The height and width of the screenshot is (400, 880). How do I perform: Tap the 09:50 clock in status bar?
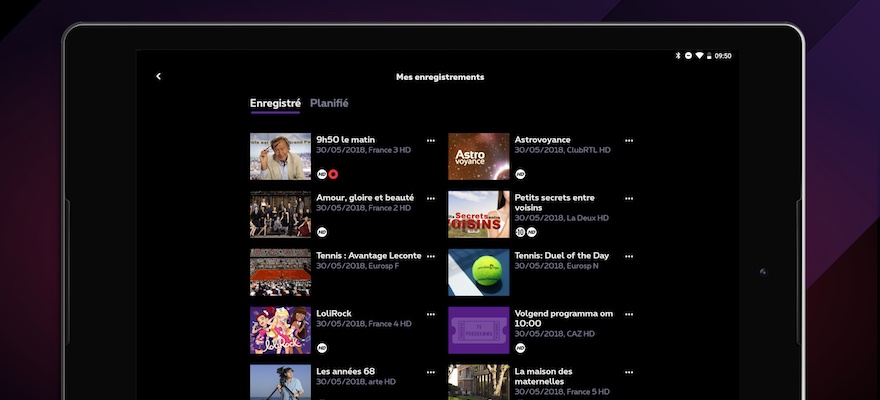723,56
